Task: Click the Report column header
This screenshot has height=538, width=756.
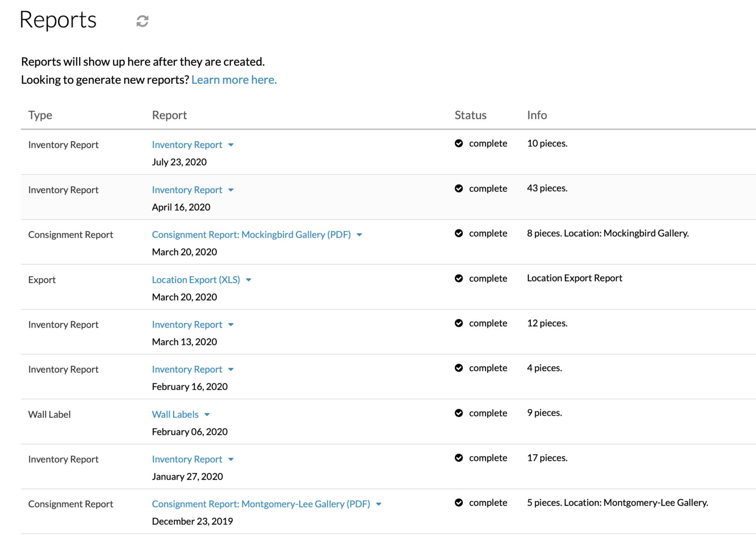Action: point(169,115)
